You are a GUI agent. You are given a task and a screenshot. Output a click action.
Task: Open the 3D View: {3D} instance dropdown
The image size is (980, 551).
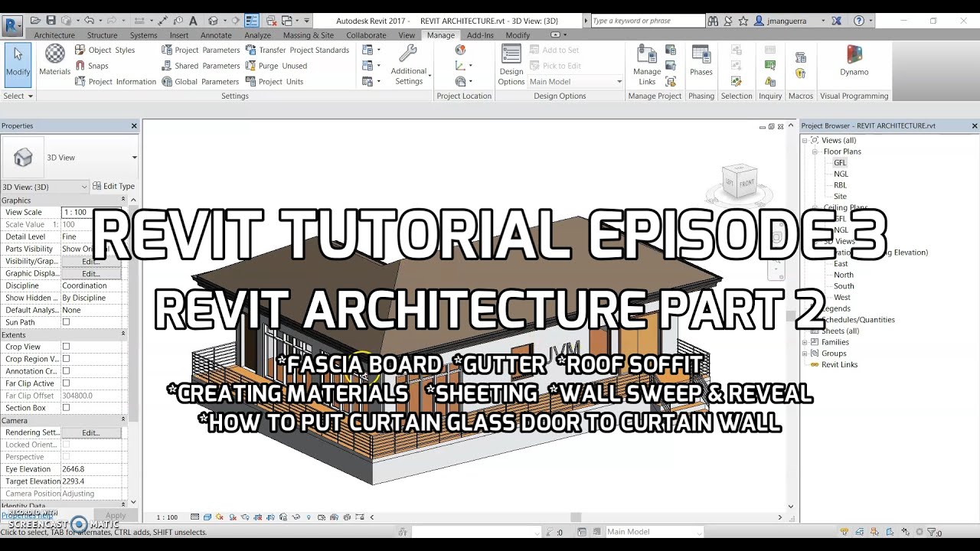(x=45, y=187)
